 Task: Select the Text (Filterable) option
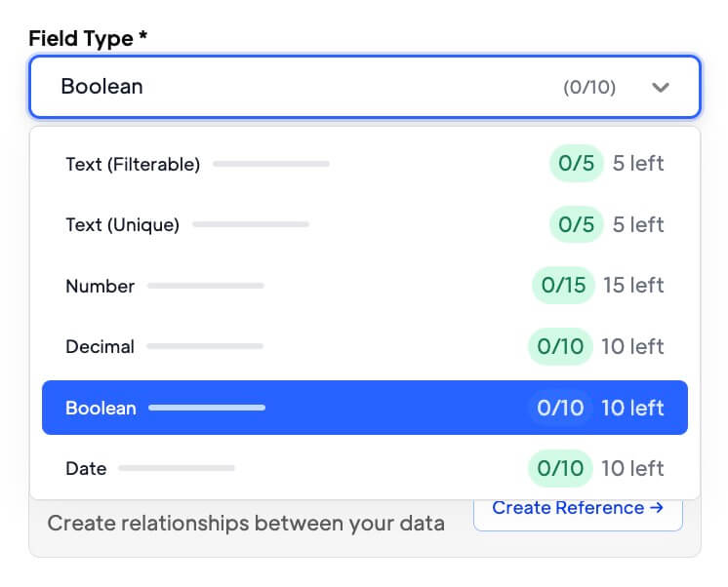click(364, 164)
